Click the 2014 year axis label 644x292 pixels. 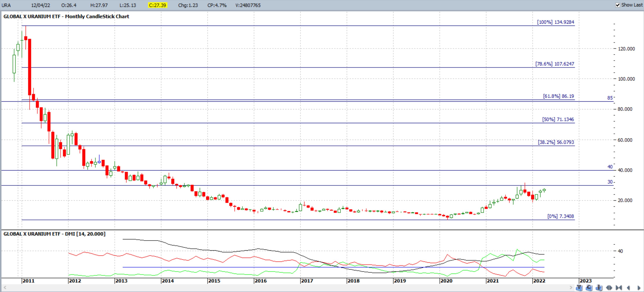click(168, 281)
